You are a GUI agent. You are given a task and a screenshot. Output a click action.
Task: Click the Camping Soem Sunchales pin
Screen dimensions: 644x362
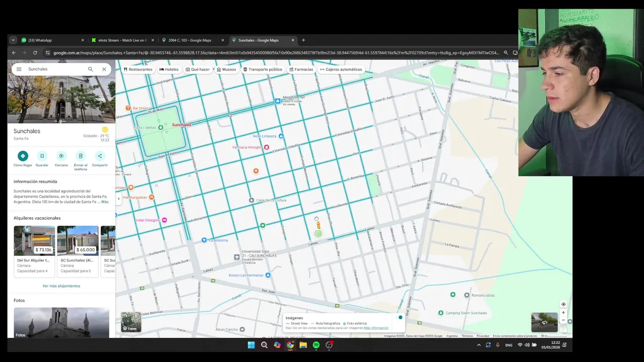click(441, 313)
